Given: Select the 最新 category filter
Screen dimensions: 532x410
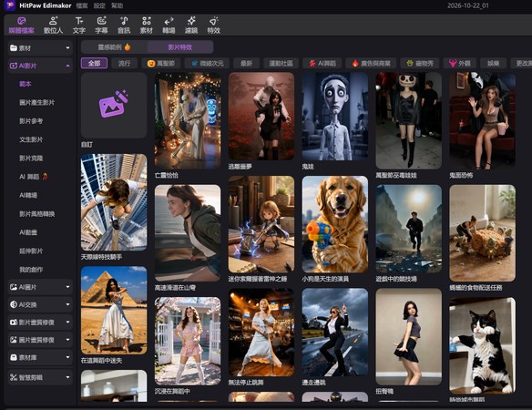Looking at the screenshot, I should click(246, 63).
